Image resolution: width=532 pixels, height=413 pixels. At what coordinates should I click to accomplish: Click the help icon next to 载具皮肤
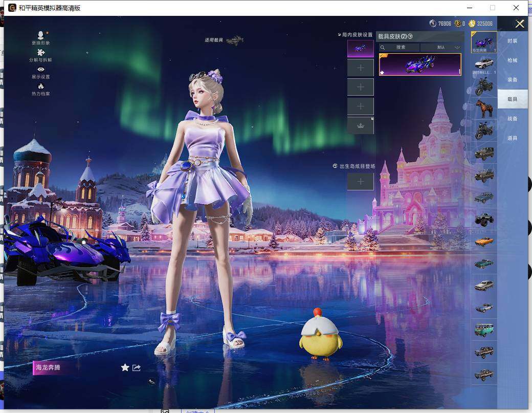(x=410, y=36)
